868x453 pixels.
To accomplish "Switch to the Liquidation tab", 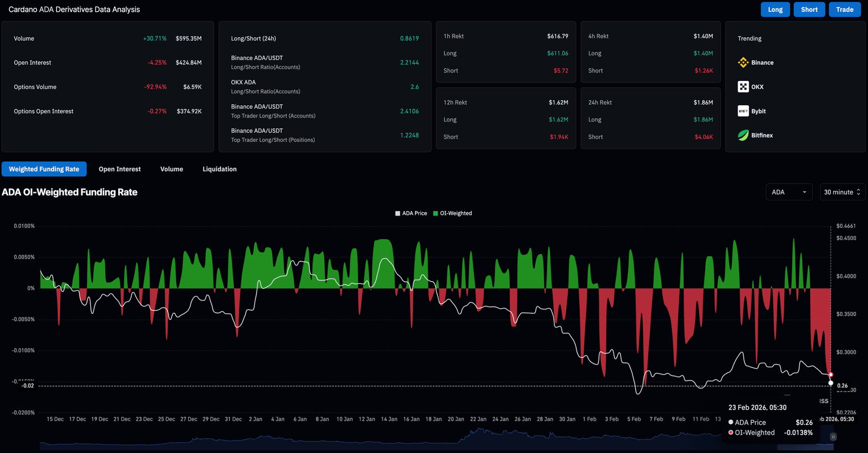I will point(219,169).
